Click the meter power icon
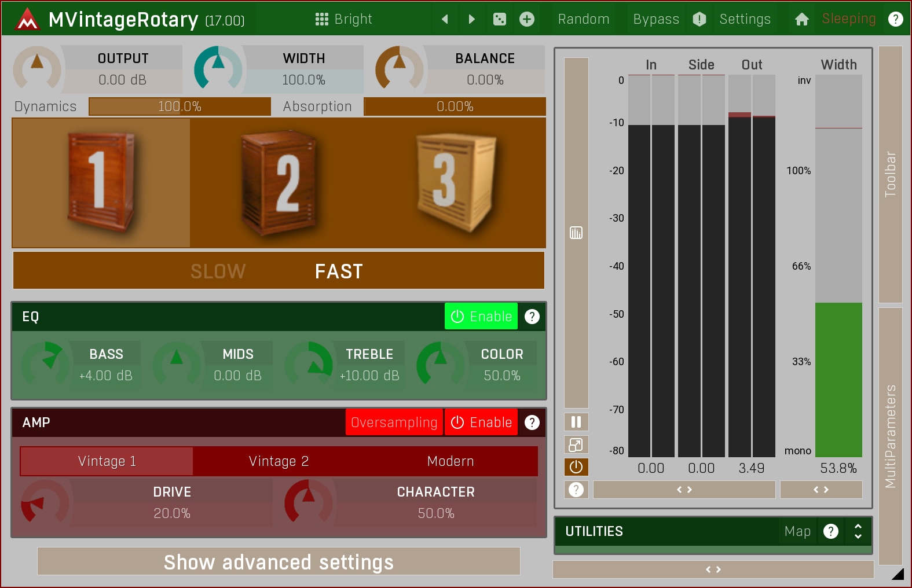 click(x=576, y=467)
